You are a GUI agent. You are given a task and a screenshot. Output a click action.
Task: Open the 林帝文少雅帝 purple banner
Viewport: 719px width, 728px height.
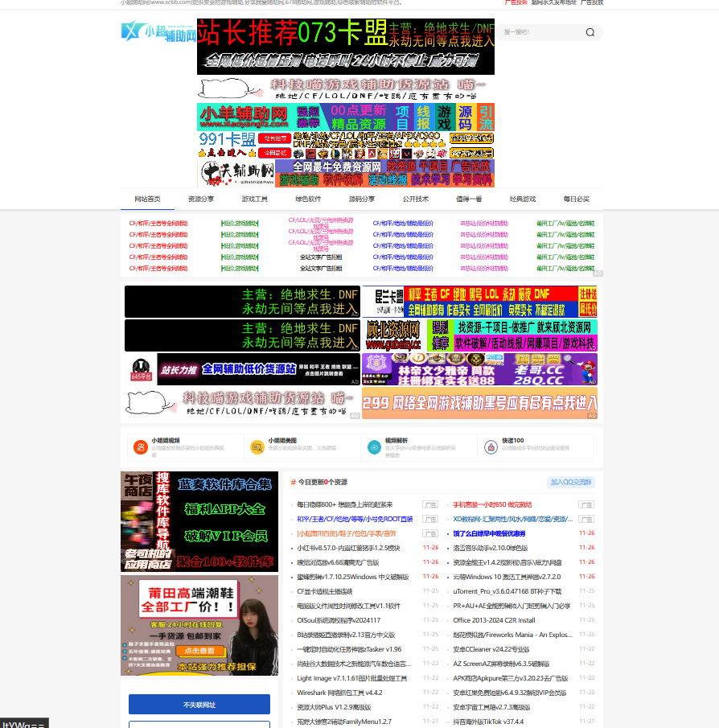click(479, 369)
